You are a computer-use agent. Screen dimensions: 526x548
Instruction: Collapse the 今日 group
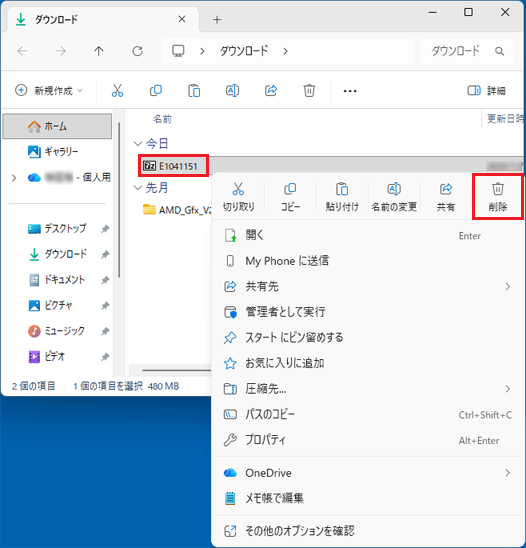[138, 143]
